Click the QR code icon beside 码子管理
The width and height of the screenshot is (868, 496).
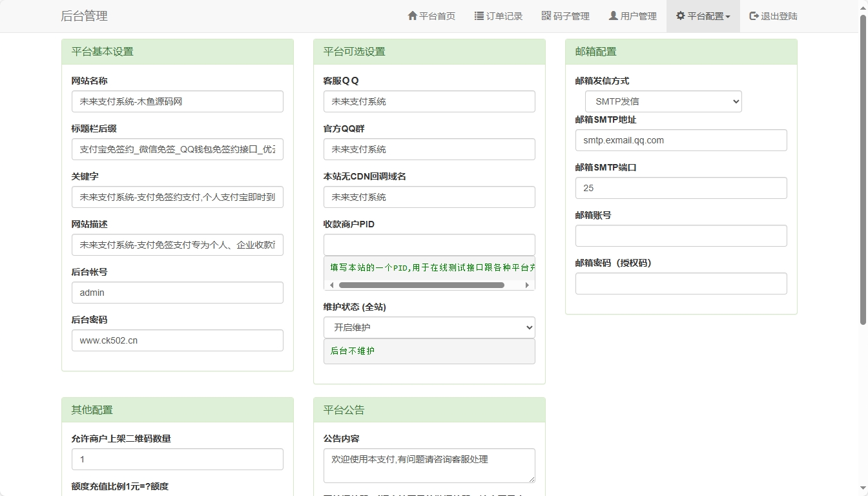coord(546,15)
